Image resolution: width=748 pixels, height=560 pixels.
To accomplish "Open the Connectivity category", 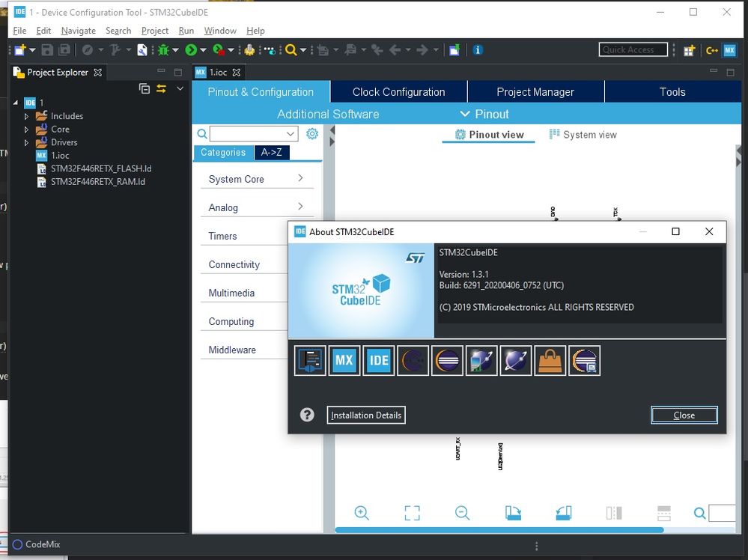I will (234, 264).
